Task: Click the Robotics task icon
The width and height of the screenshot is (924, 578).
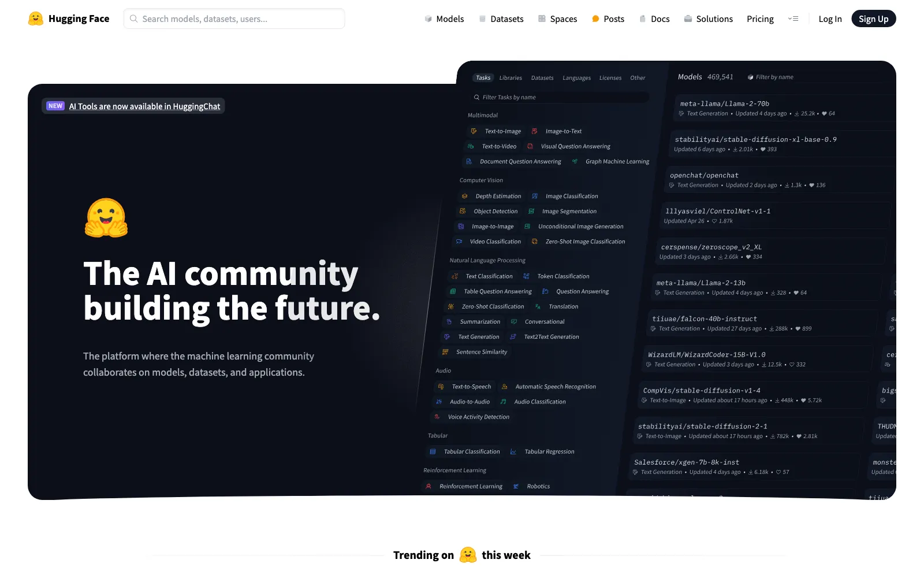Action: coord(516,486)
